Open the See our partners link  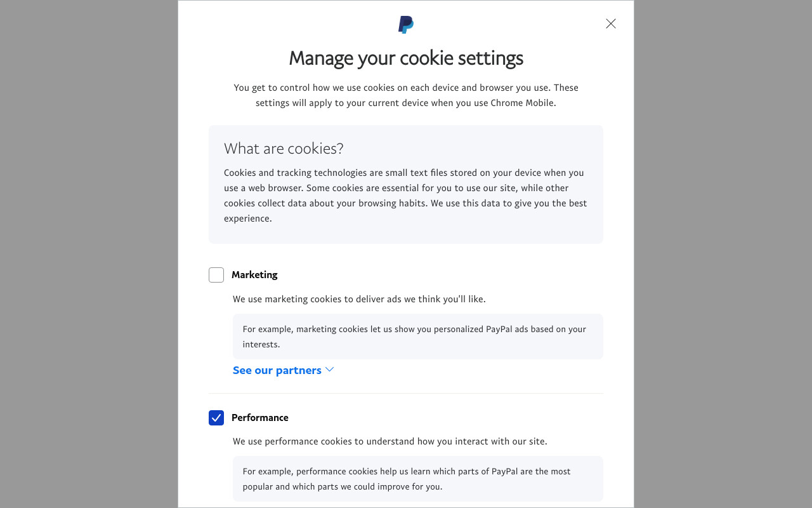[277, 370]
